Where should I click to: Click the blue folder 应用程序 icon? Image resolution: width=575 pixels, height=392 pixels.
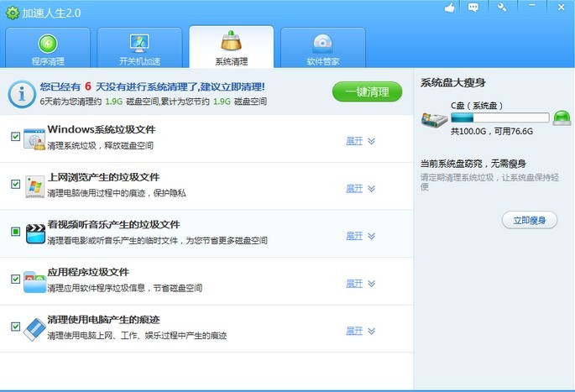click(x=35, y=282)
